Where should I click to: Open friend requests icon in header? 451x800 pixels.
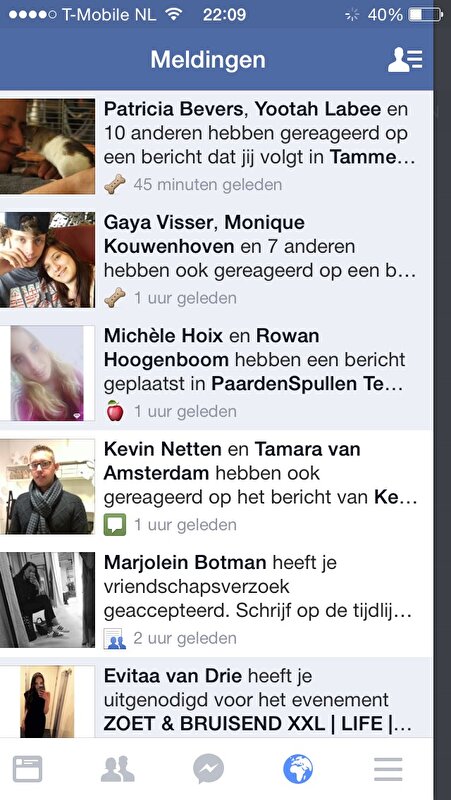point(405,60)
